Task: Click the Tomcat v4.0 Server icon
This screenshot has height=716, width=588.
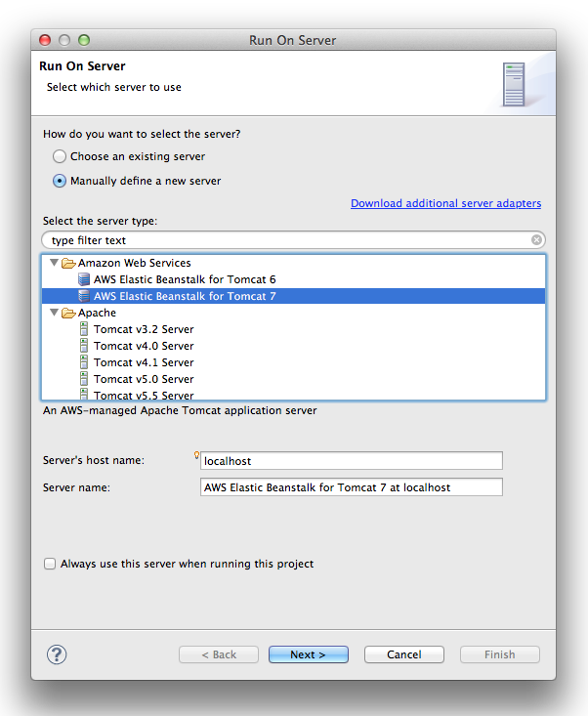Action: pos(84,346)
